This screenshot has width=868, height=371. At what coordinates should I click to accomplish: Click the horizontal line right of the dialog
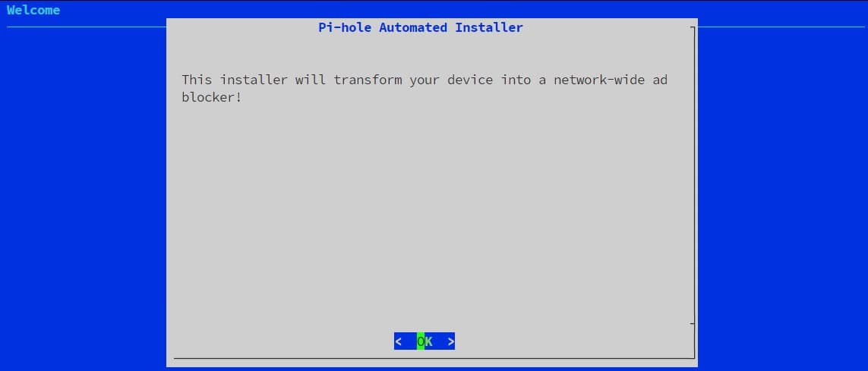coord(781,27)
